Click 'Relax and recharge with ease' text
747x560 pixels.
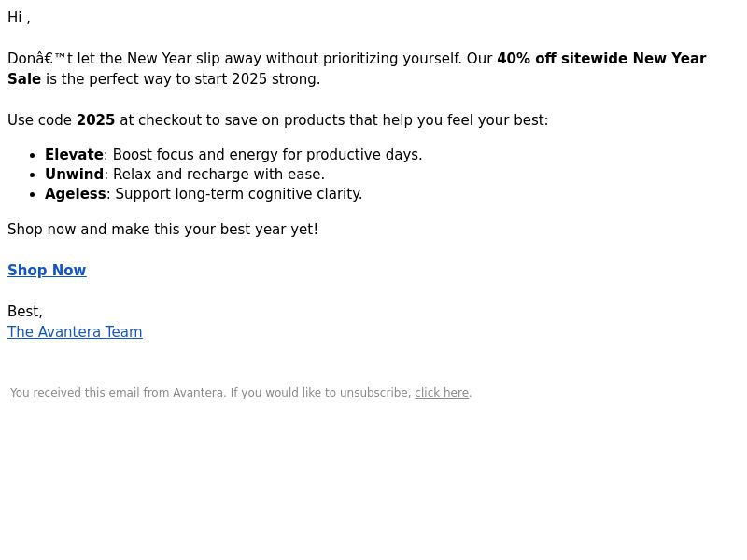(x=218, y=174)
